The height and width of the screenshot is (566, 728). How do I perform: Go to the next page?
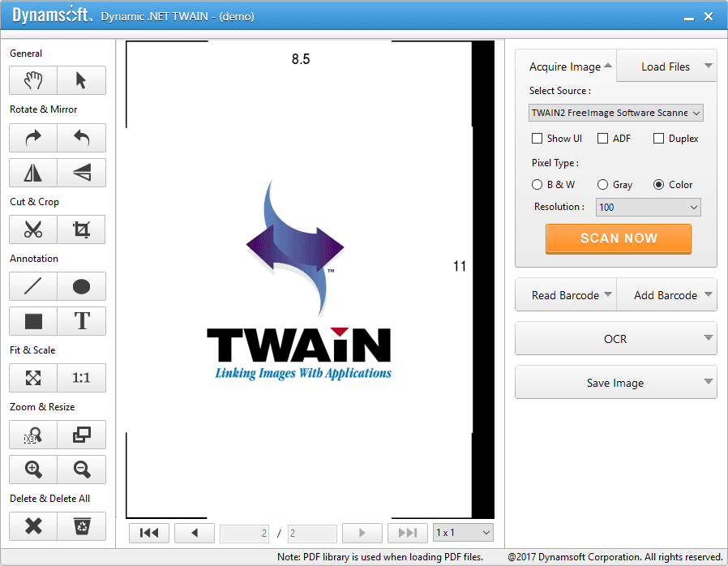[362, 533]
